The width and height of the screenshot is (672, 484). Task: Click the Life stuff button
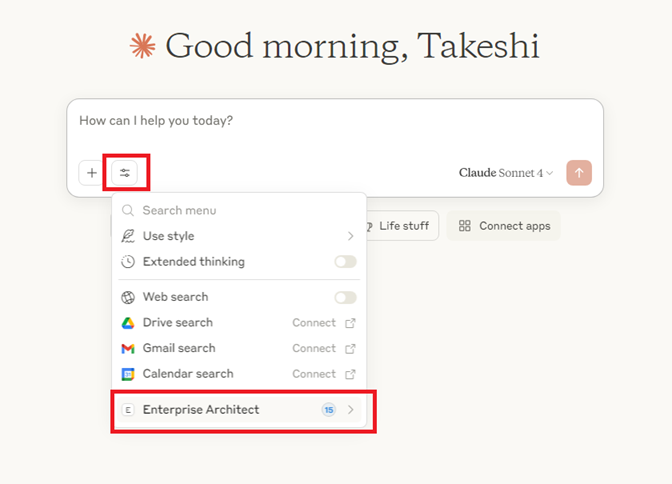point(402,225)
